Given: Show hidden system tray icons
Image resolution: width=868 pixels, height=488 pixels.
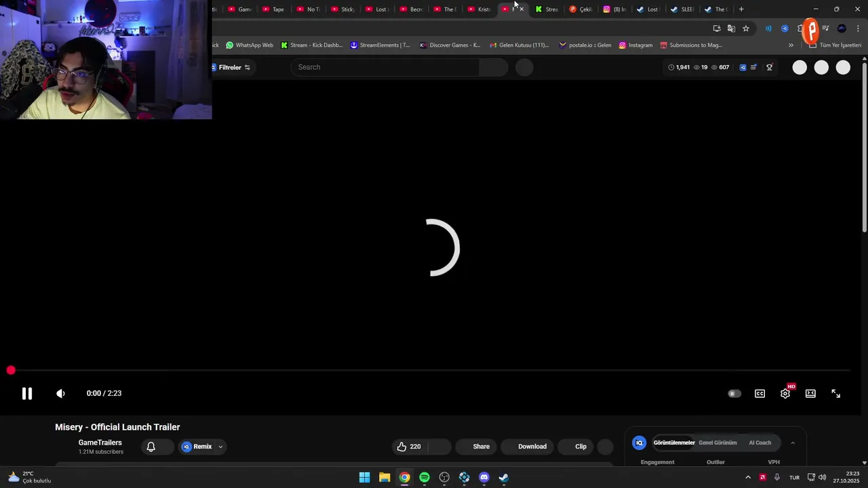Looking at the screenshot, I should click(x=748, y=477).
